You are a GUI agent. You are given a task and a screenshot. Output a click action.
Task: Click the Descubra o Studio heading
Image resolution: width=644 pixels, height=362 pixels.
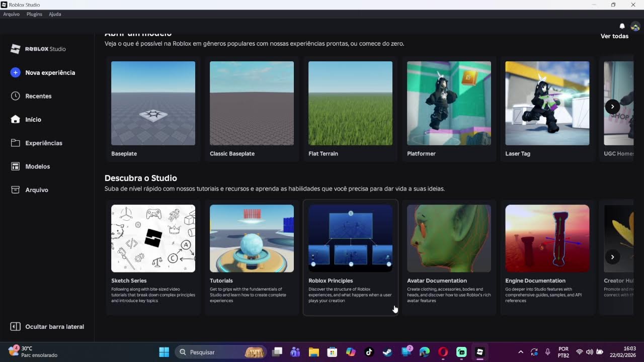click(141, 178)
